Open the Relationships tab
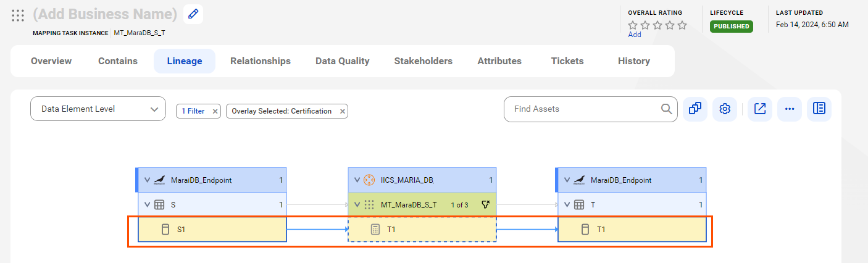Screen dimensions: 868x263 [261, 61]
